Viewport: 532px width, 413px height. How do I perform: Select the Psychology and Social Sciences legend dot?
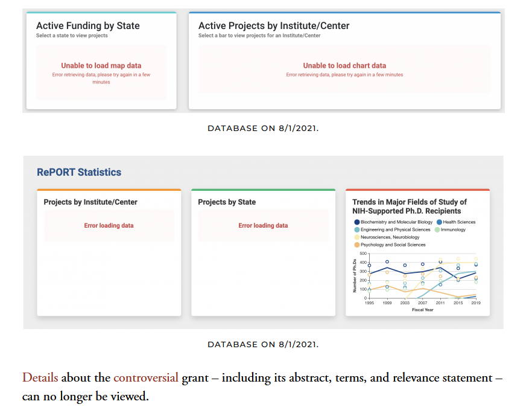(x=356, y=245)
